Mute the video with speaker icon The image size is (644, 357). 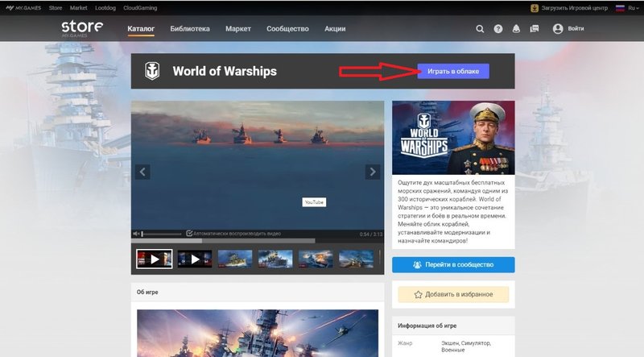(136, 234)
